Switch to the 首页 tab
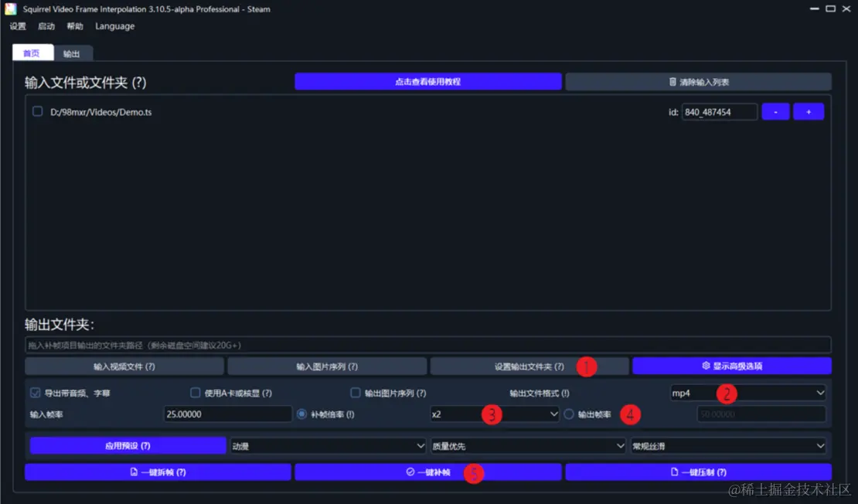 [x=32, y=53]
